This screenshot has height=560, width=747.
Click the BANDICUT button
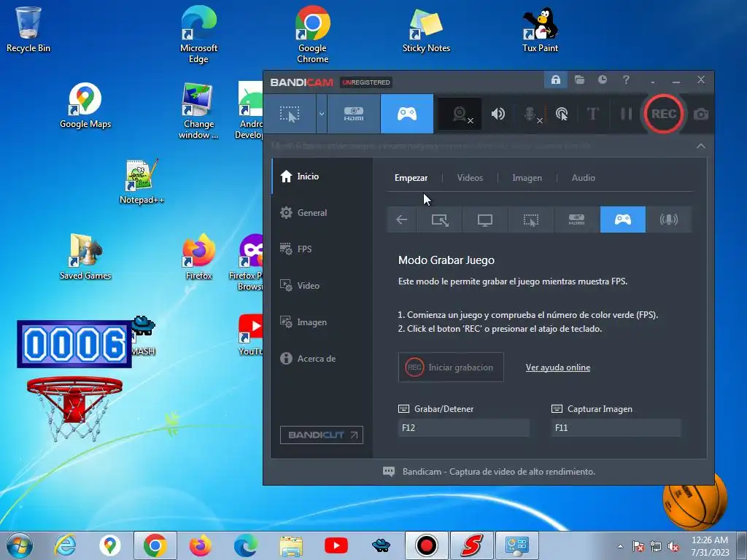[x=322, y=435]
